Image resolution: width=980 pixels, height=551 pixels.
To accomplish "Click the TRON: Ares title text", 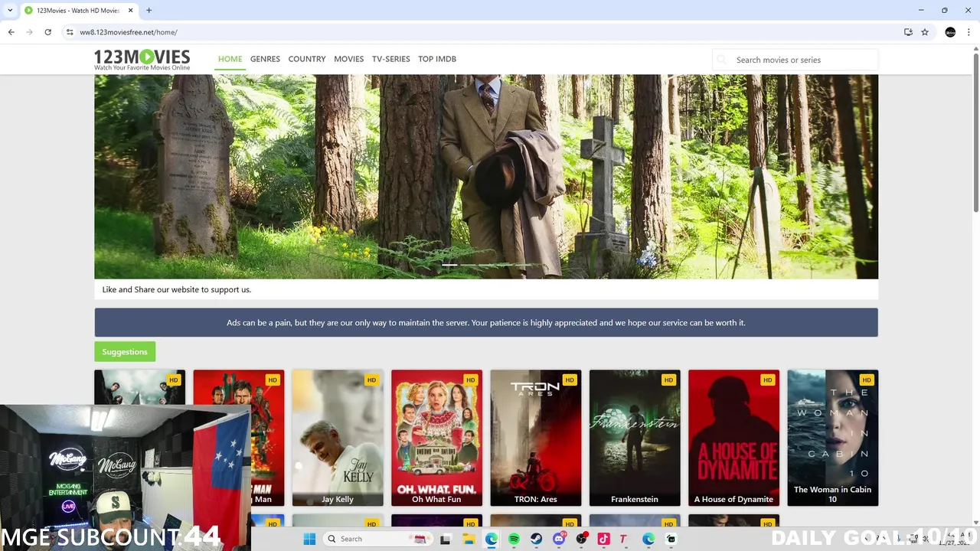I will pos(536,499).
